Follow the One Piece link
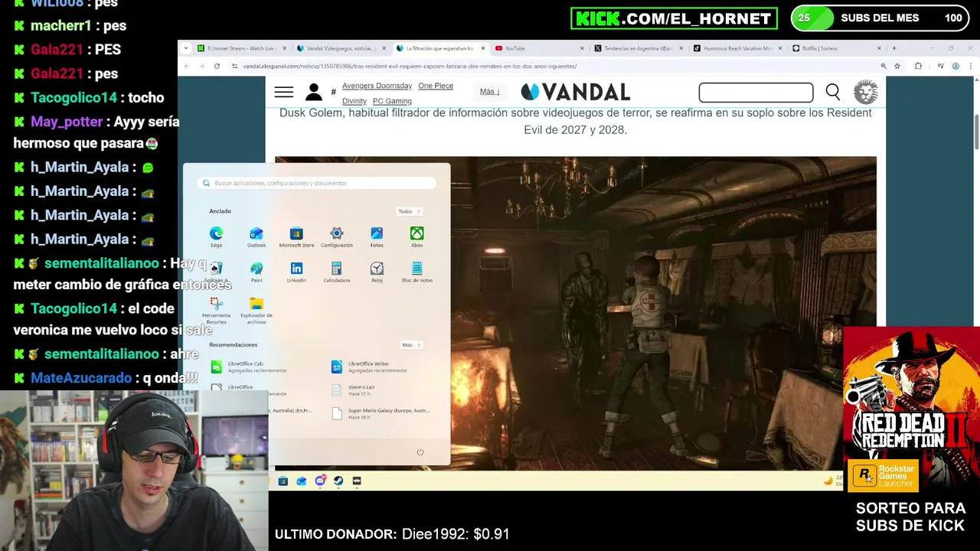 click(x=436, y=86)
